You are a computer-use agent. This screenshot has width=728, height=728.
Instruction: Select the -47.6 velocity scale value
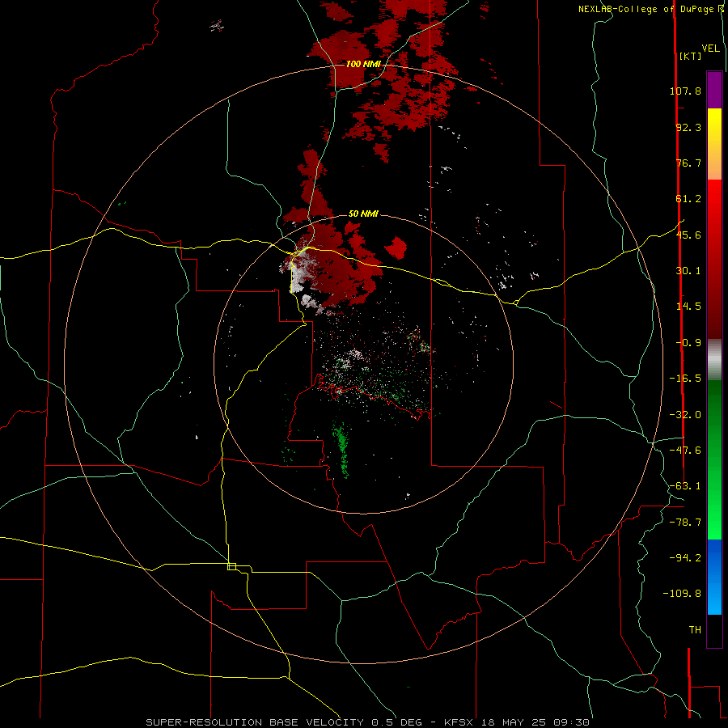coord(685,451)
